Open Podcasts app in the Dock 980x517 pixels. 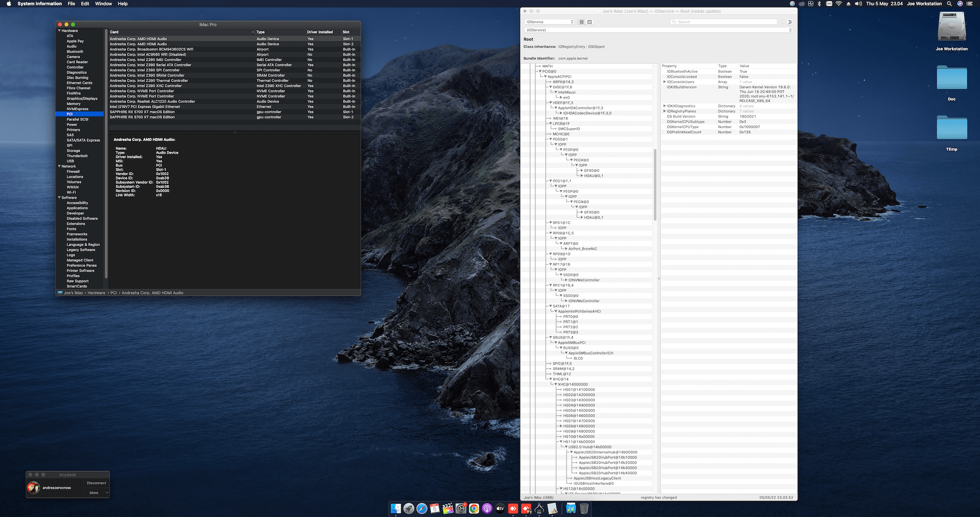pyautogui.click(x=487, y=508)
